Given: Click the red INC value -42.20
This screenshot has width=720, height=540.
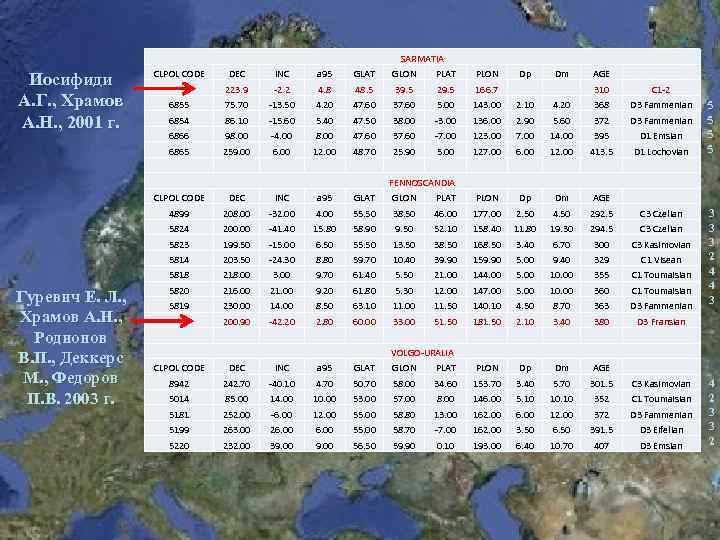Looking at the screenshot, I should click(281, 322).
